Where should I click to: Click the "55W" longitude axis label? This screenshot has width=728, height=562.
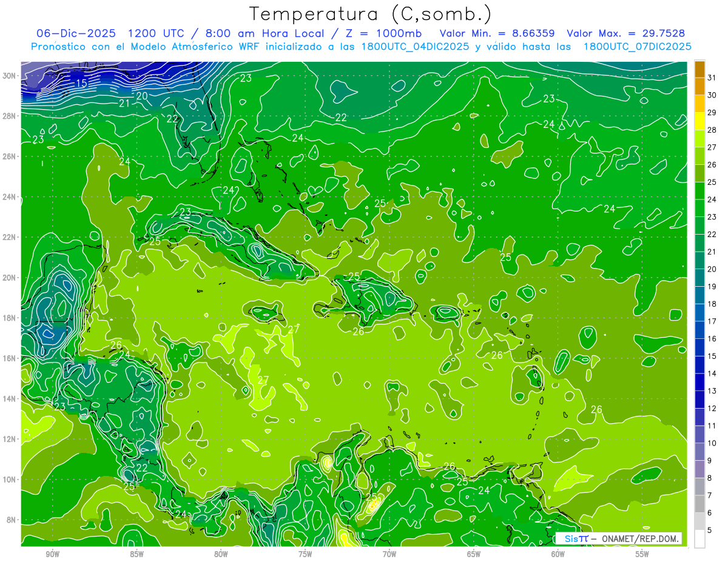(642, 554)
